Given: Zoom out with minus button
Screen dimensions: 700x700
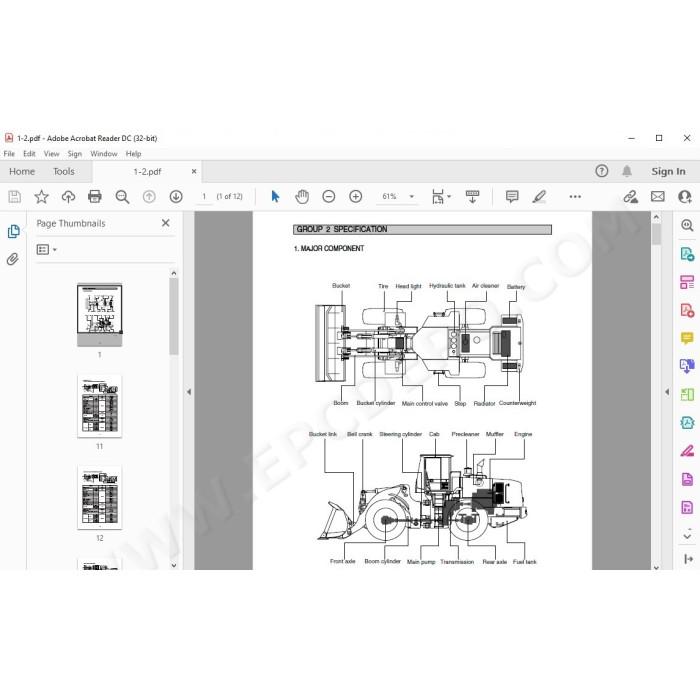Looking at the screenshot, I should pyautogui.click(x=329, y=196).
